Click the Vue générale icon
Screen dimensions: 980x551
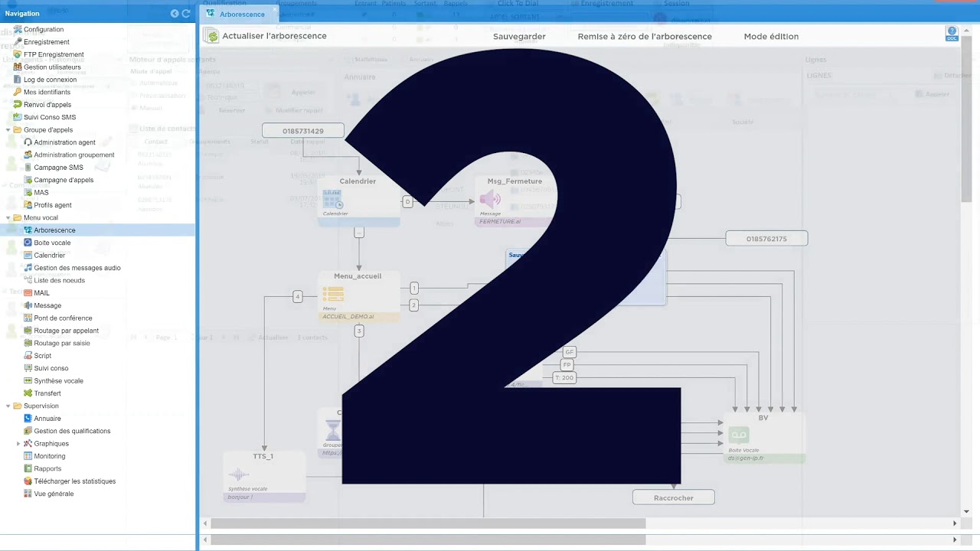(28, 494)
